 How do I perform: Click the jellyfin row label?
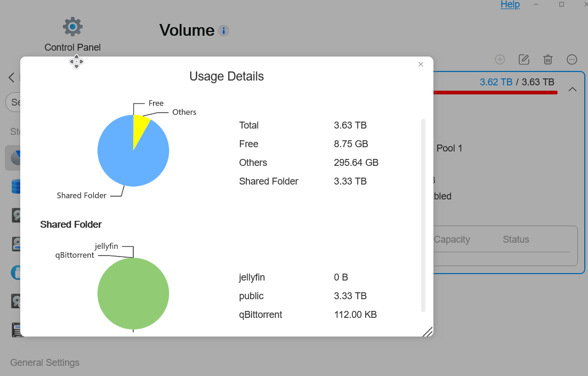[x=252, y=277]
